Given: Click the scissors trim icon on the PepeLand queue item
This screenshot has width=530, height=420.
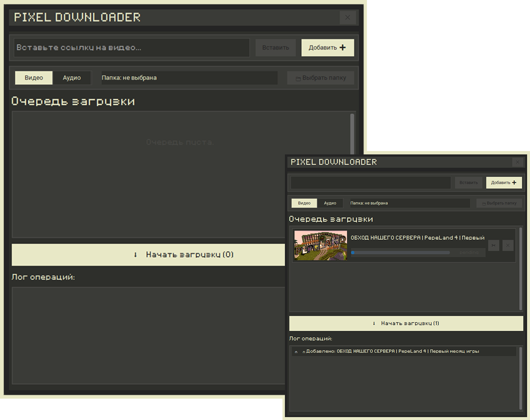Looking at the screenshot, I should pos(493,246).
